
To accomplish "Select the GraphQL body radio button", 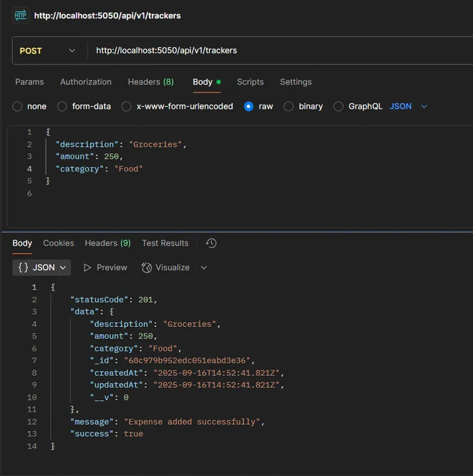I will [x=338, y=106].
